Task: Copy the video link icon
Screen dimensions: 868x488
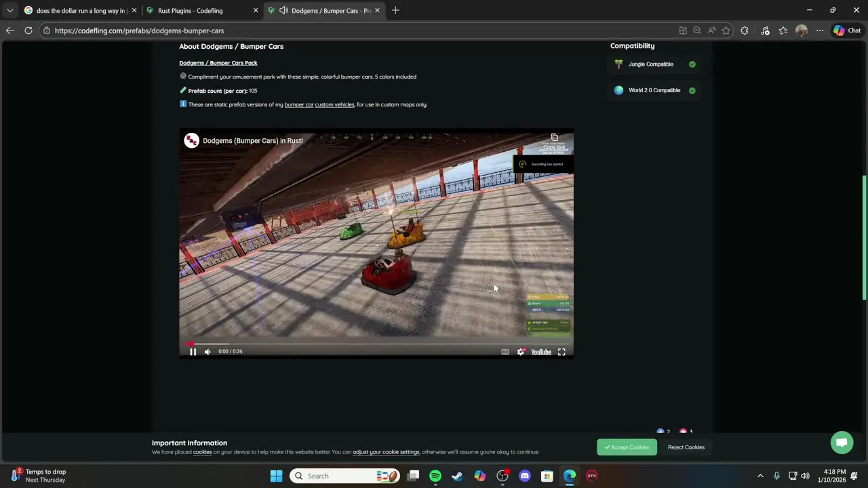Action: pos(554,138)
